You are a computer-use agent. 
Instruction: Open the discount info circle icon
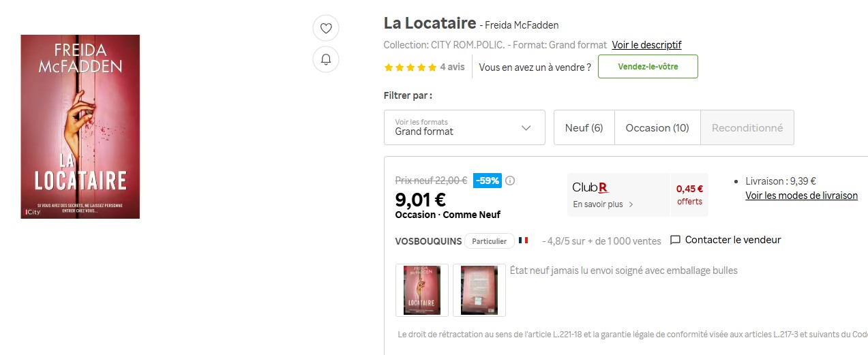[510, 181]
